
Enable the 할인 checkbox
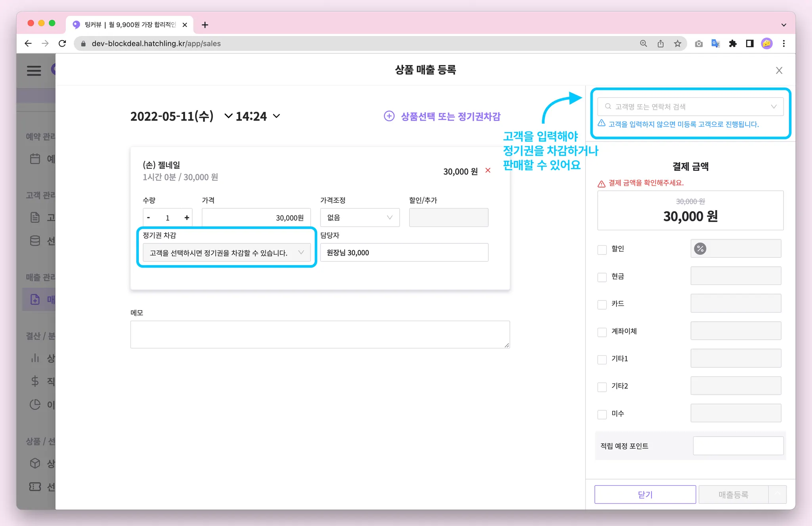602,250
